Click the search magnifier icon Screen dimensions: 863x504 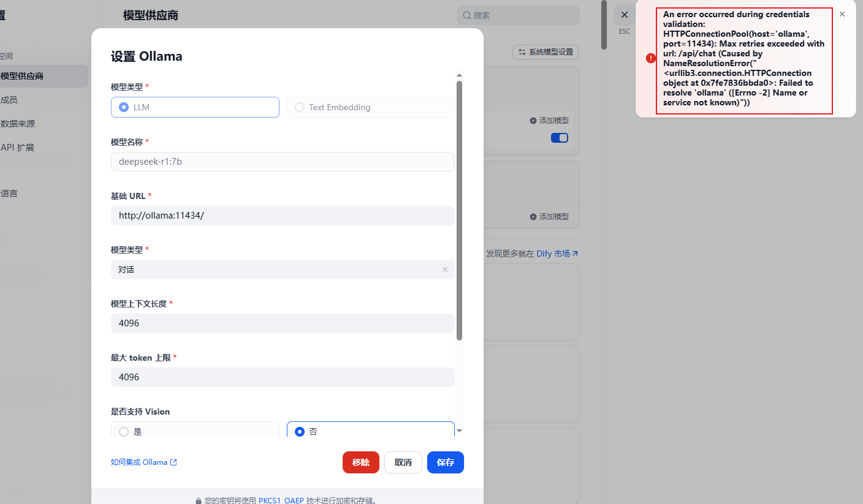click(x=467, y=15)
